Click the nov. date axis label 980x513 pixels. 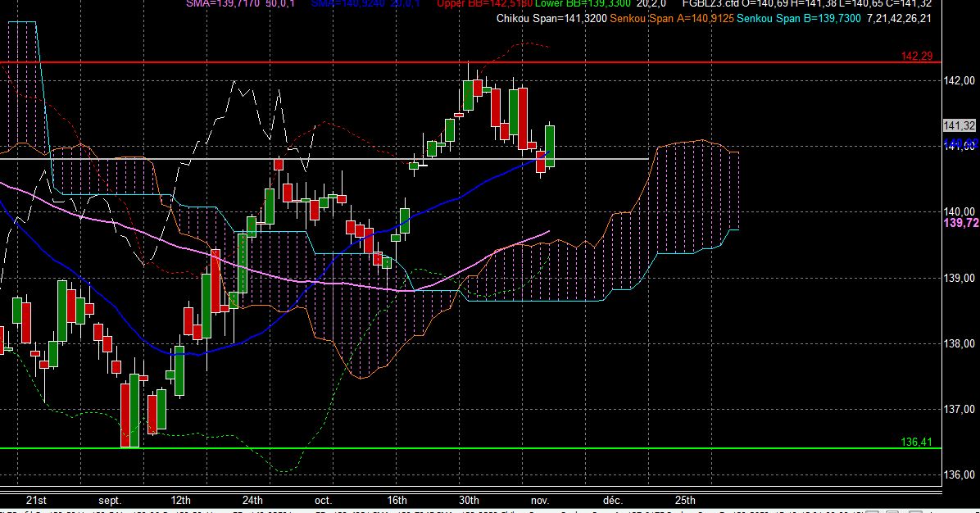(540, 501)
